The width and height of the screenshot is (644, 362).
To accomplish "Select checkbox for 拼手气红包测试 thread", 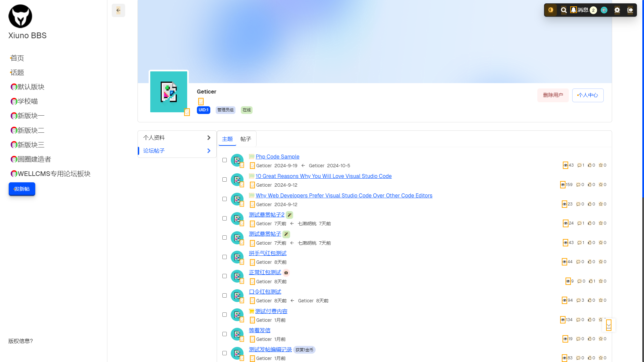I will (225, 257).
